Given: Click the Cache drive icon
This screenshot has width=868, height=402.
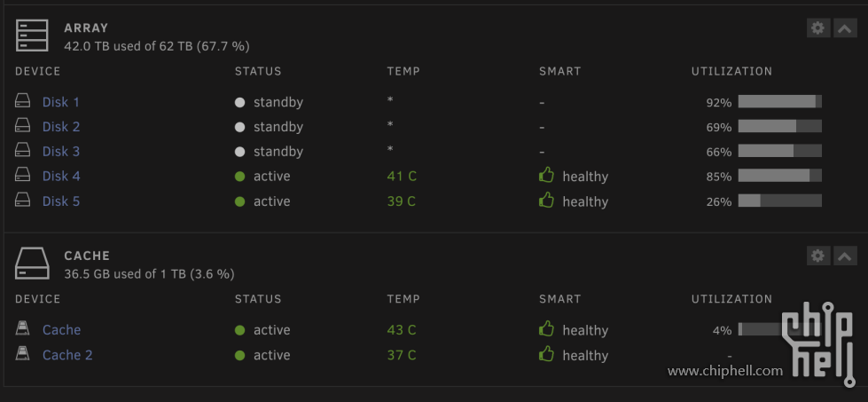Looking at the screenshot, I should point(32,264).
